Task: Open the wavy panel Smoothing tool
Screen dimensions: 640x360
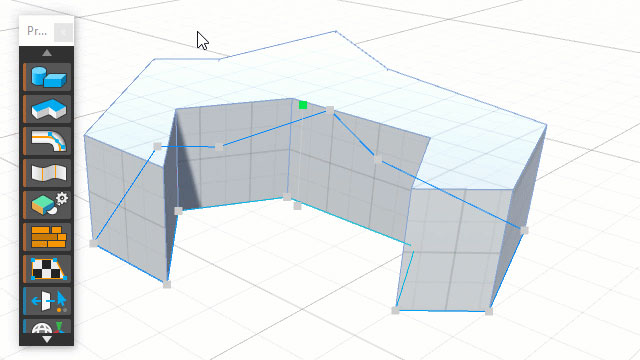Action: coord(47,173)
